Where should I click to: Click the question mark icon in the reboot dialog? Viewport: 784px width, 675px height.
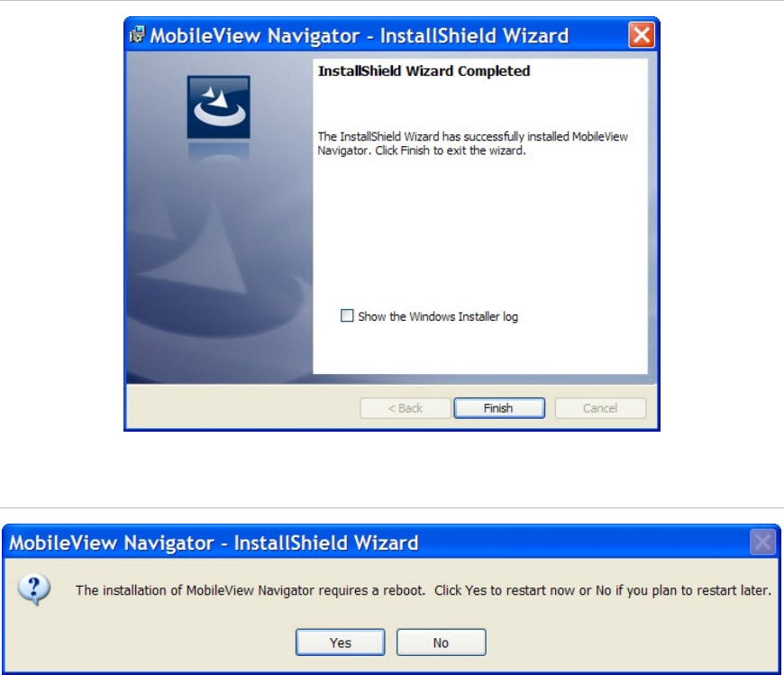click(x=34, y=589)
